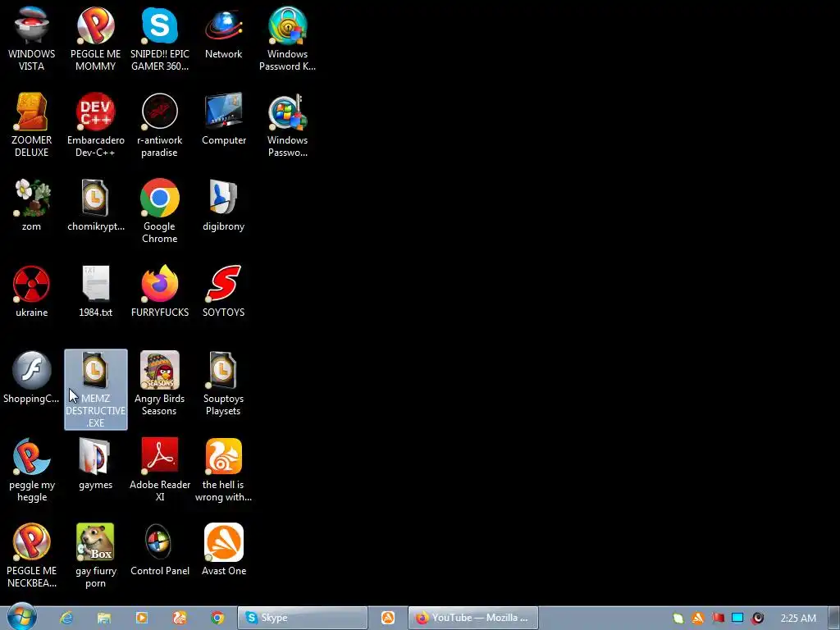The image size is (840, 630).
Task: Launch Internet Explorer from the taskbar
Action: [x=66, y=618]
